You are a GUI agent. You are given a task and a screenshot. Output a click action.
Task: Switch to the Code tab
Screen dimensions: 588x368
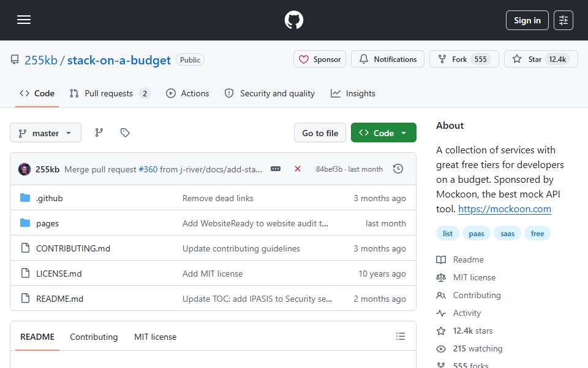coord(37,93)
